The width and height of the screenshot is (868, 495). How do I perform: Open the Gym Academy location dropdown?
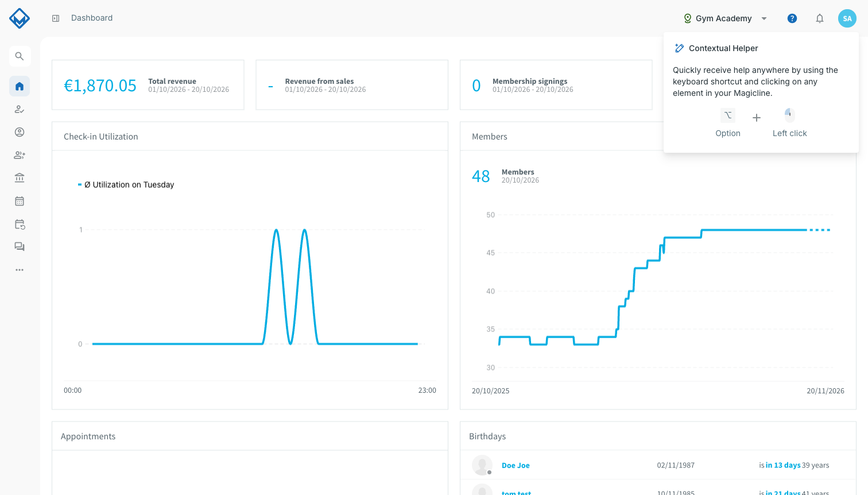[725, 18]
